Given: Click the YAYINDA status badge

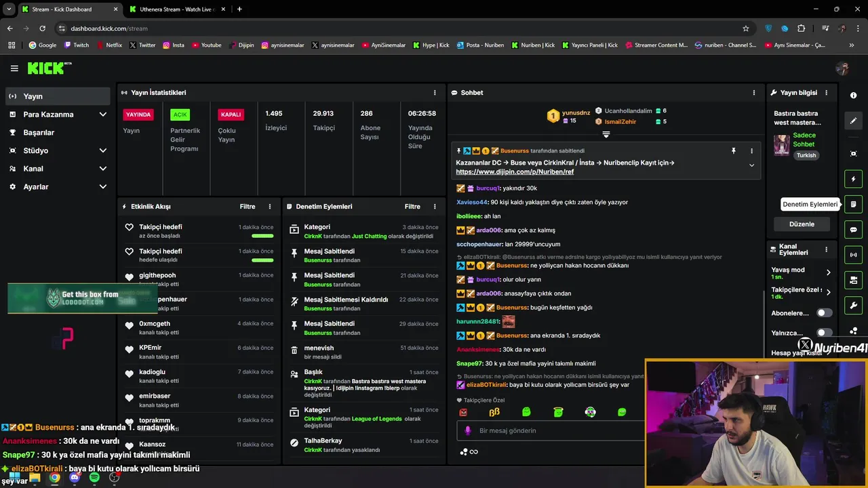Looking at the screenshot, I should (x=138, y=115).
